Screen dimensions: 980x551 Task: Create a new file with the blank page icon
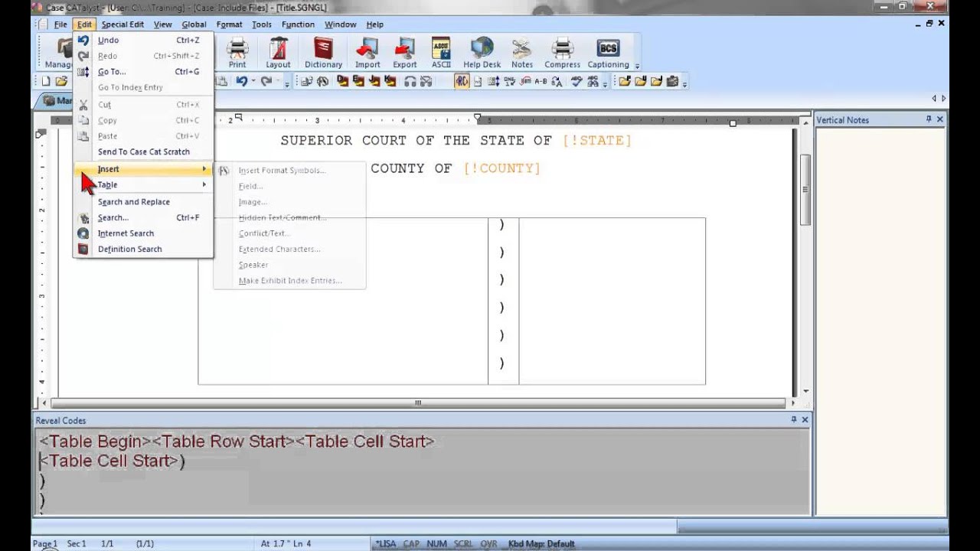click(x=46, y=81)
